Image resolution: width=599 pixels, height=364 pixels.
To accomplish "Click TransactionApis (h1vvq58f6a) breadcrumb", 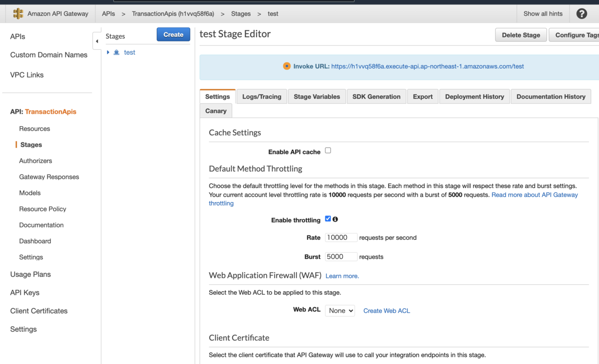I will [173, 14].
